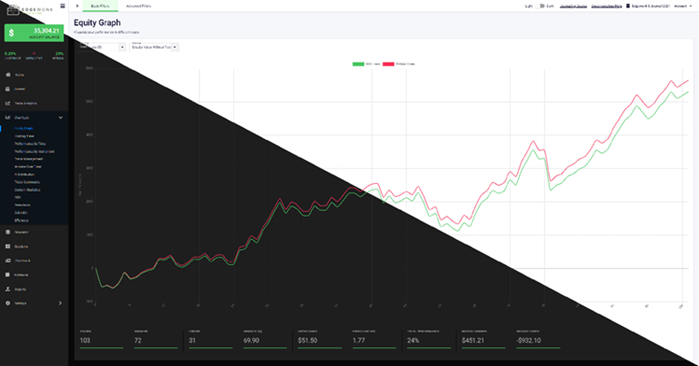
Task: Click the second underlined link in top bar
Action: pos(606,6)
